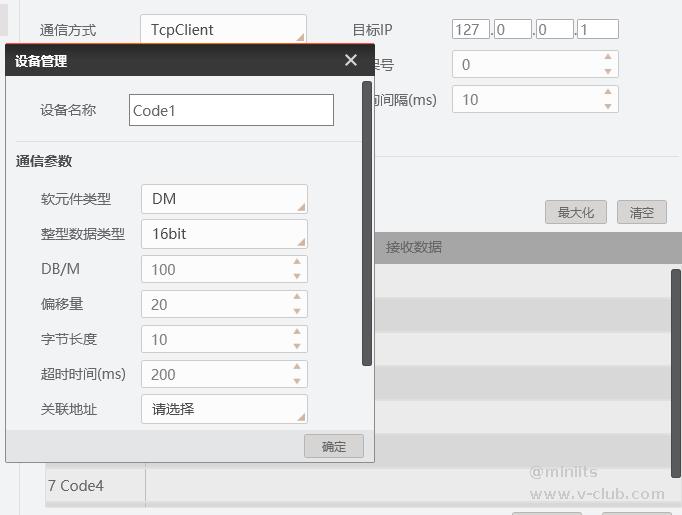The height and width of the screenshot is (515, 682).
Task: Click the 确定 button
Action: click(334, 446)
